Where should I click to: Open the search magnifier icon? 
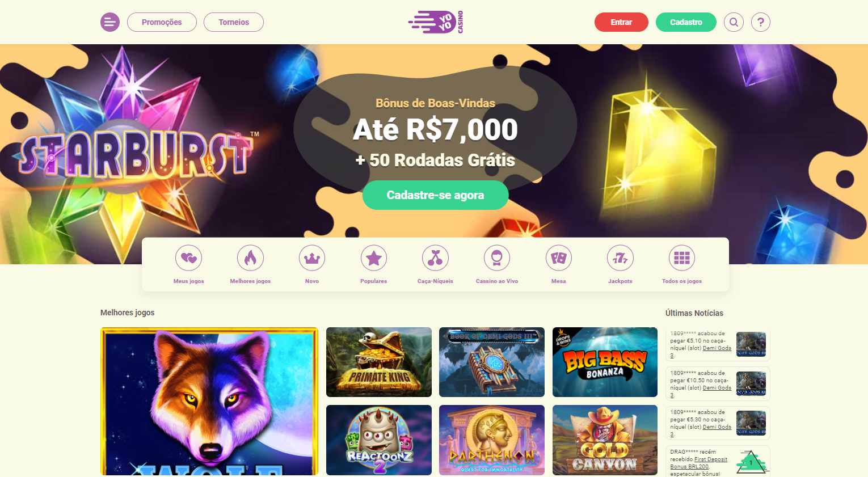[x=734, y=22]
